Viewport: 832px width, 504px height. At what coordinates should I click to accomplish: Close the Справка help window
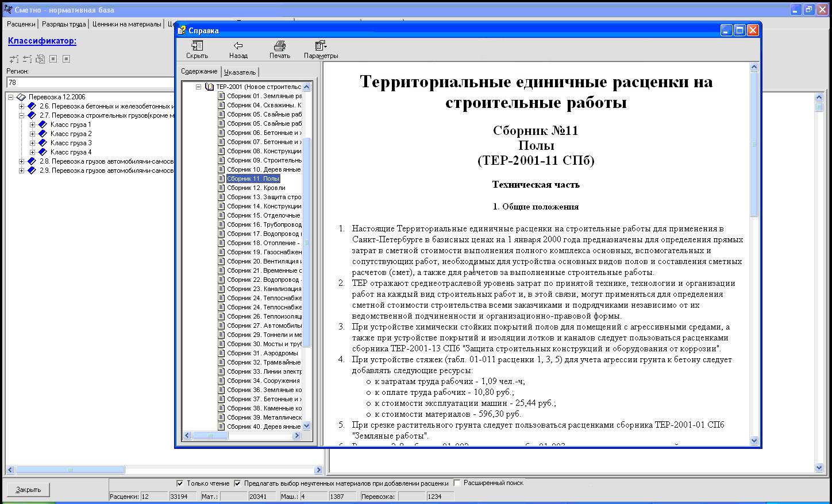click(753, 30)
